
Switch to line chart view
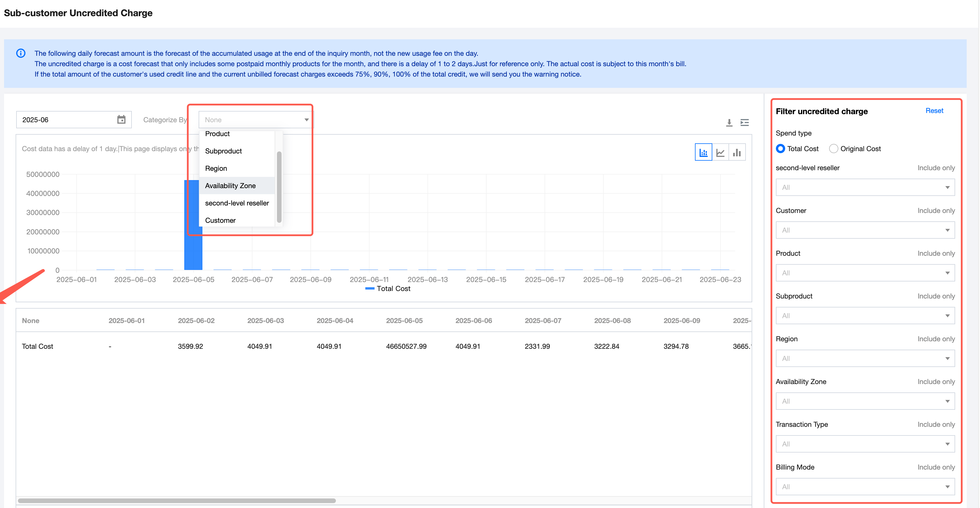pos(720,153)
